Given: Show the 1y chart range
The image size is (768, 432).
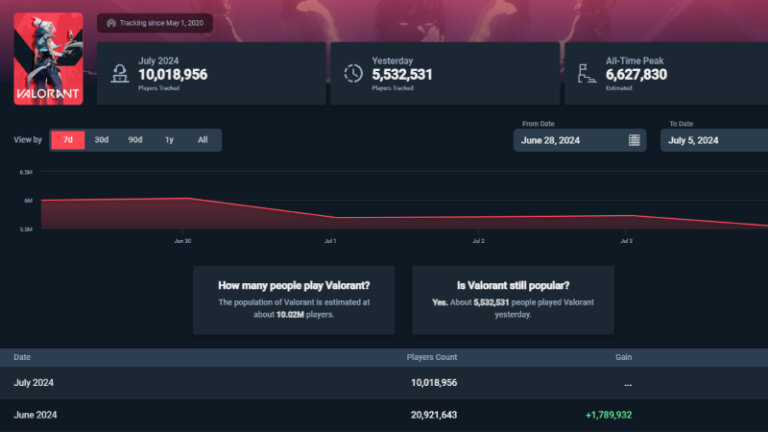Looking at the screenshot, I should (169, 140).
